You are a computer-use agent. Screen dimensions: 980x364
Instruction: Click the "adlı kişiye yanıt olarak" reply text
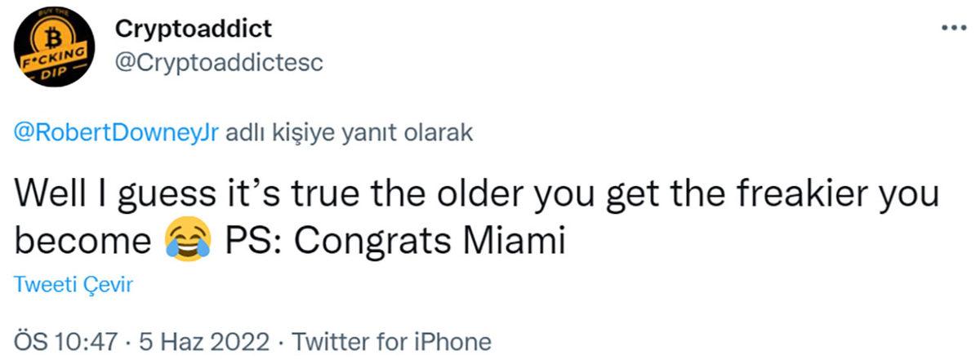(x=349, y=133)
